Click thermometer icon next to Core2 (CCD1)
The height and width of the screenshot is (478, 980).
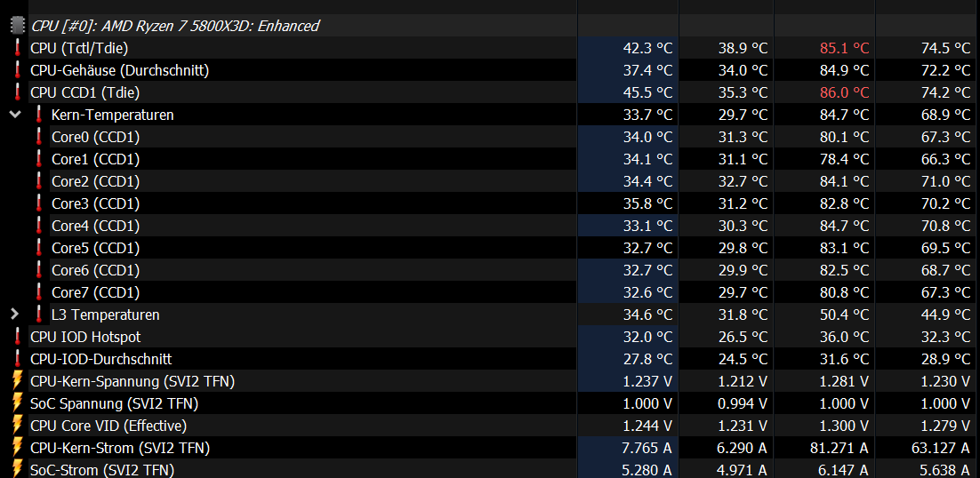pyautogui.click(x=39, y=181)
